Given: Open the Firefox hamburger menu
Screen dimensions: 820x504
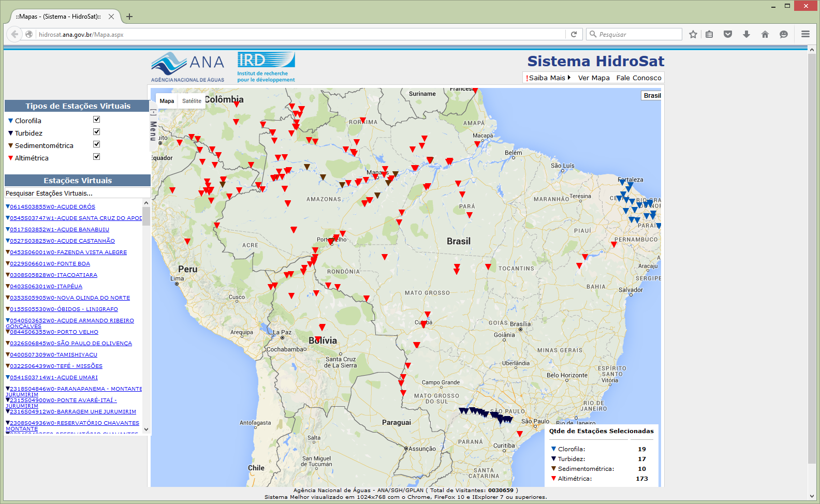Looking at the screenshot, I should [x=805, y=34].
